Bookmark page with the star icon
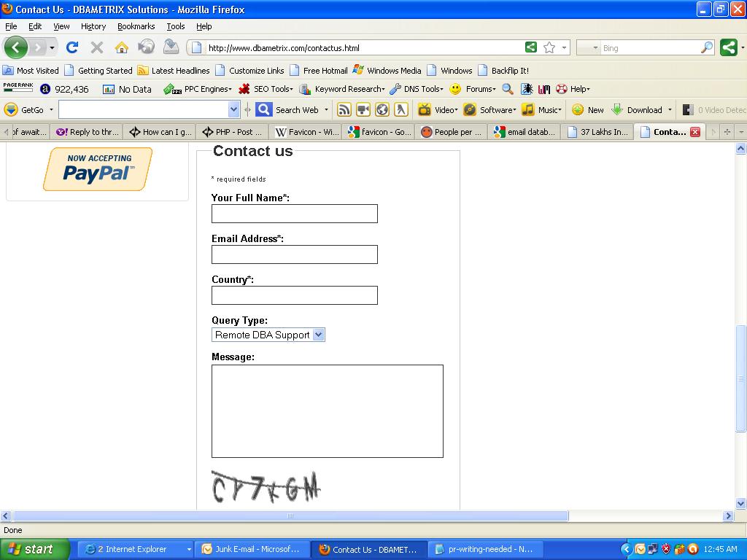 point(549,47)
